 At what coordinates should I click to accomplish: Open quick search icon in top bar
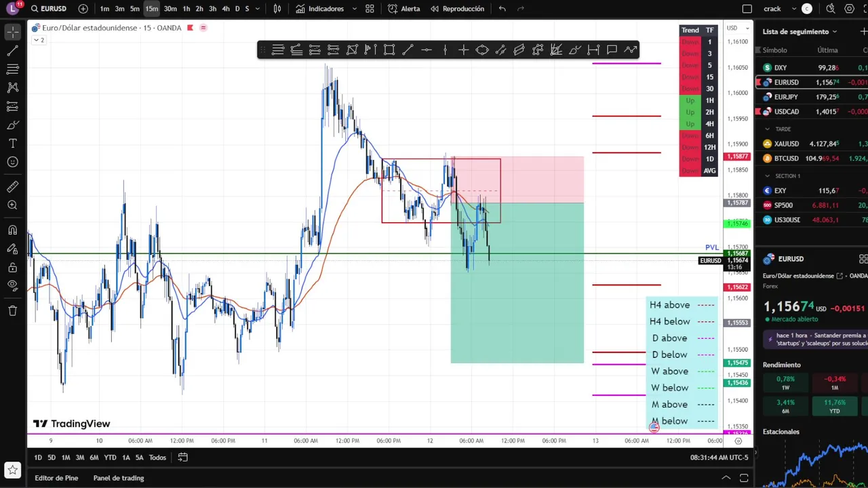(x=831, y=9)
